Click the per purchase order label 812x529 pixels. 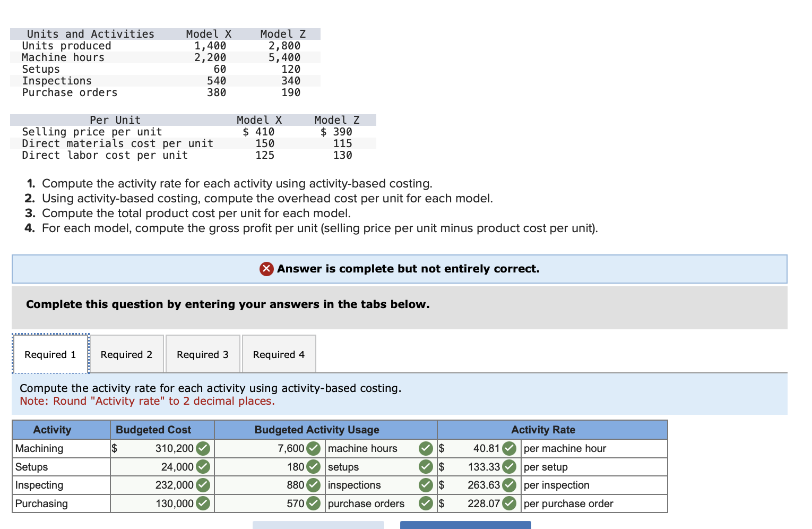[568, 504]
